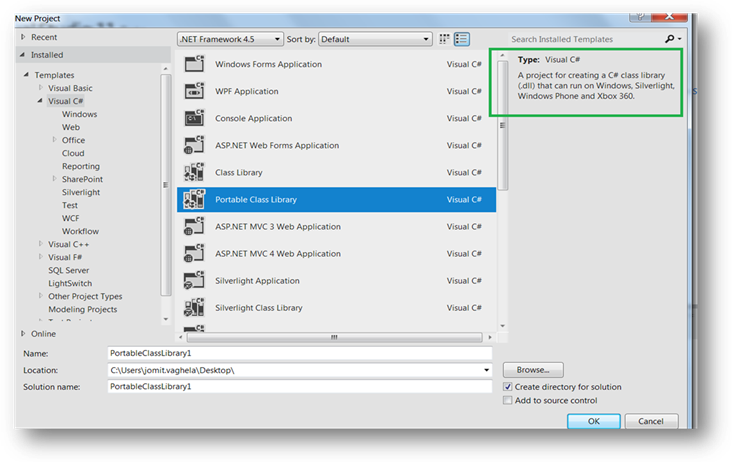Image resolution: width=732 pixels, height=462 pixels.
Task: Expand the Visual C++ node arrow
Action: click(41, 244)
